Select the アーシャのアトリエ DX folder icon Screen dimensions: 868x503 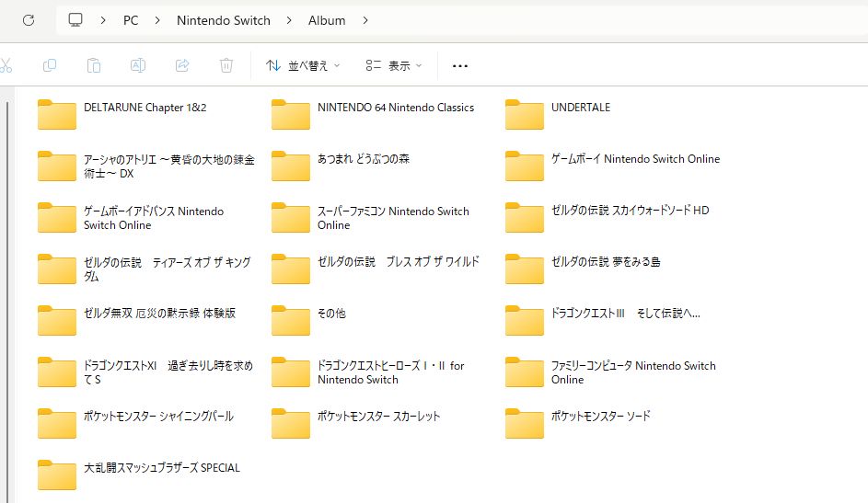(56, 166)
